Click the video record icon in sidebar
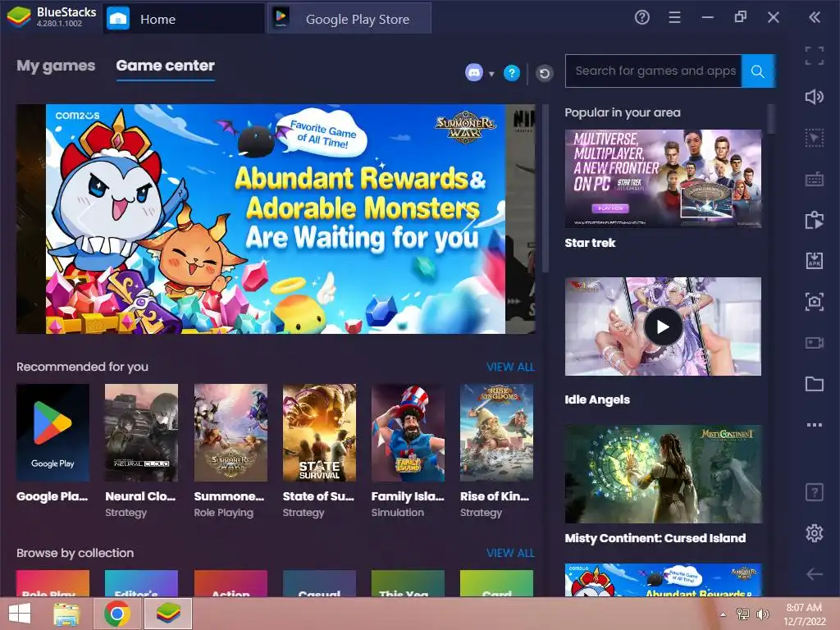Image resolution: width=840 pixels, height=630 pixels. coord(815,343)
